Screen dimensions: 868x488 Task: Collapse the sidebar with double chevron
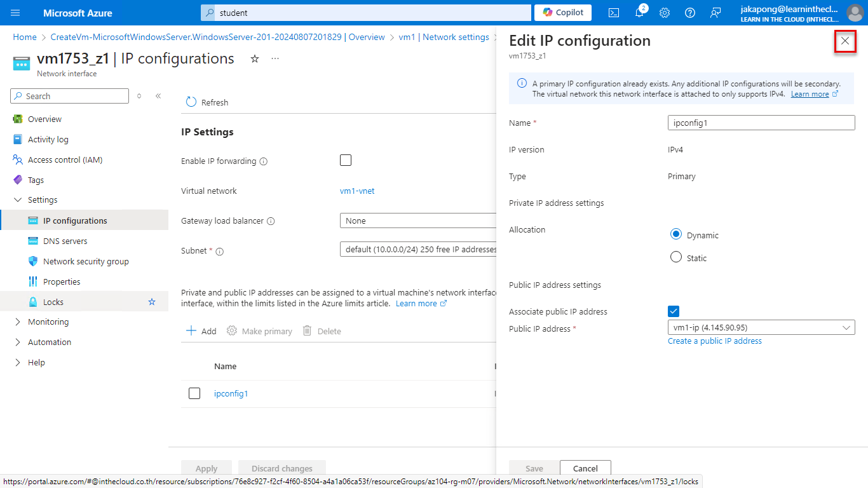(158, 96)
